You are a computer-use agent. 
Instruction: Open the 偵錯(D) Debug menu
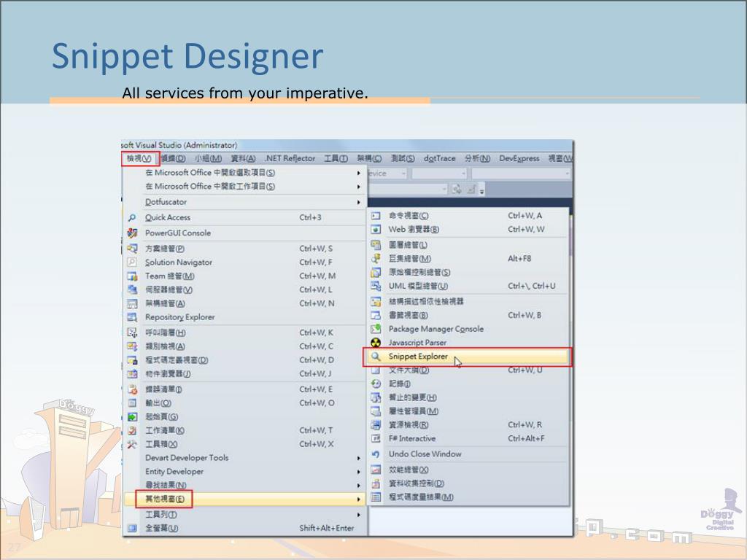coord(173,158)
